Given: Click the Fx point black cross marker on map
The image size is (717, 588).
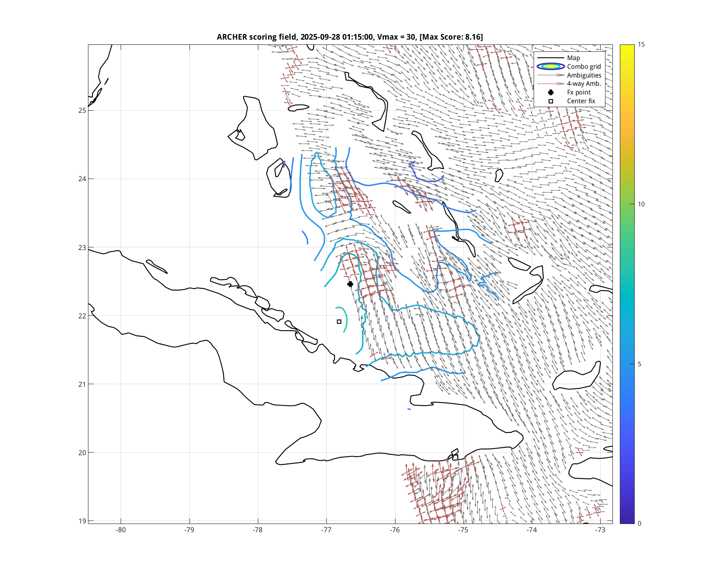Looking at the screenshot, I should (350, 284).
